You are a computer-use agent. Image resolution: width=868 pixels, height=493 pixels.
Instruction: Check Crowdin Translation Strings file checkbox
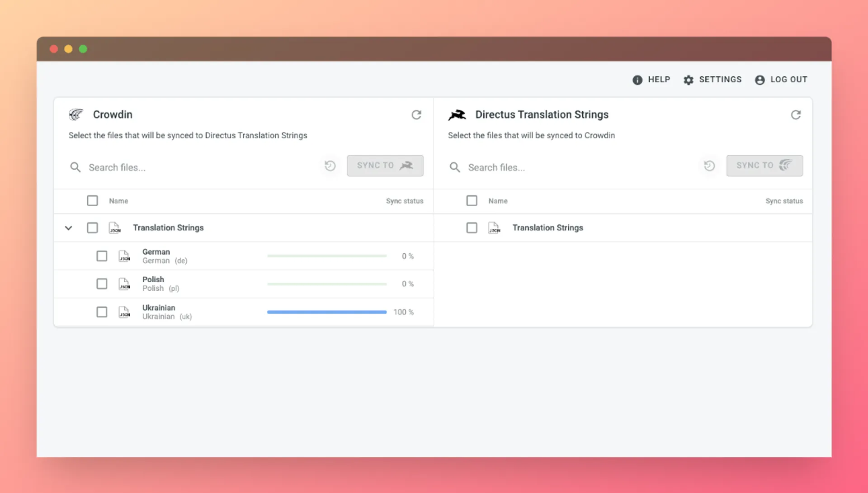click(x=92, y=228)
